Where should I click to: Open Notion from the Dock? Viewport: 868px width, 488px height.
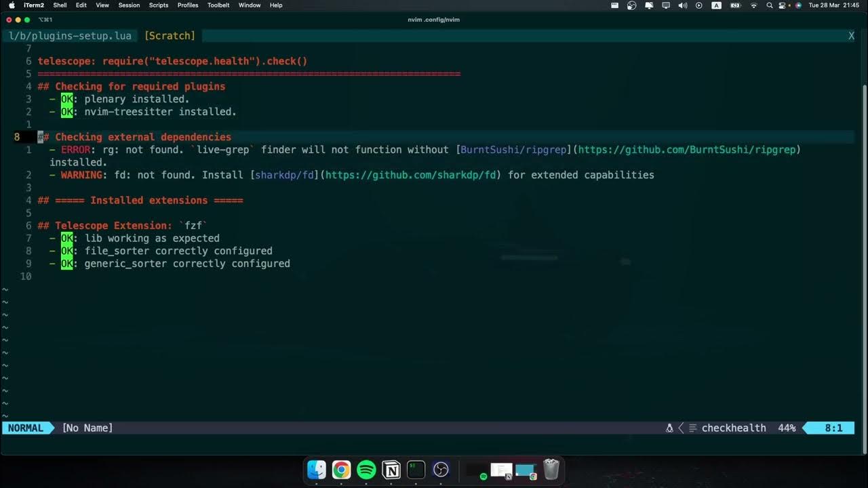(x=391, y=470)
